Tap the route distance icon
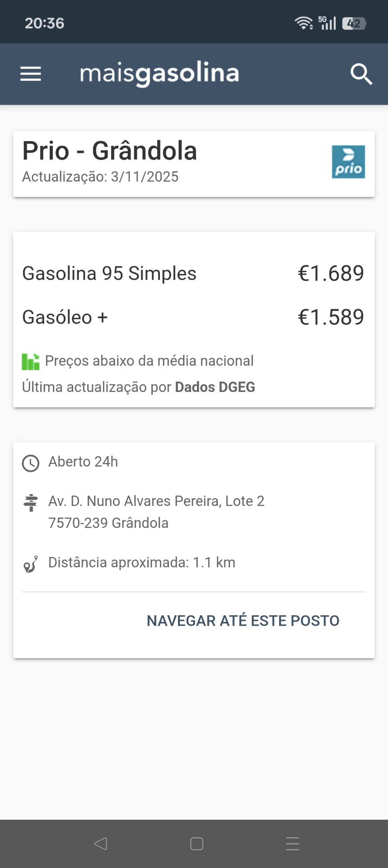The image size is (388, 868). (x=31, y=564)
